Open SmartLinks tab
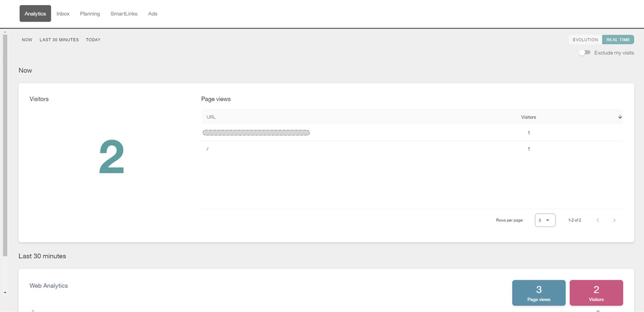The height and width of the screenshot is (312, 644). (x=124, y=14)
